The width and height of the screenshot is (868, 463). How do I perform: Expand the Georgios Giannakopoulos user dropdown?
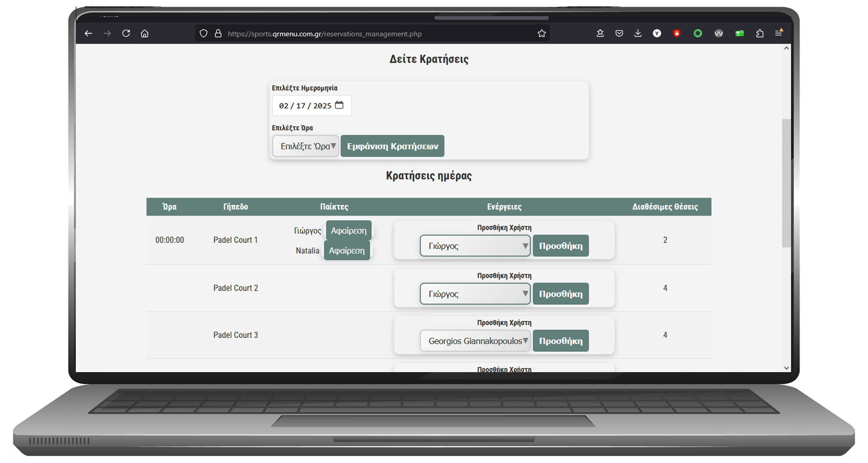tap(475, 341)
